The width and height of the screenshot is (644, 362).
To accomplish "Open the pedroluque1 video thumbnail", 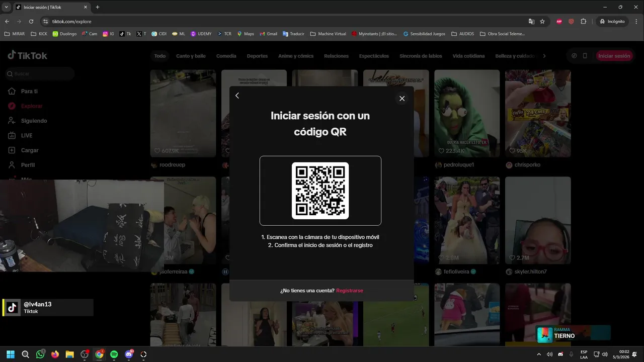I will 467,114.
